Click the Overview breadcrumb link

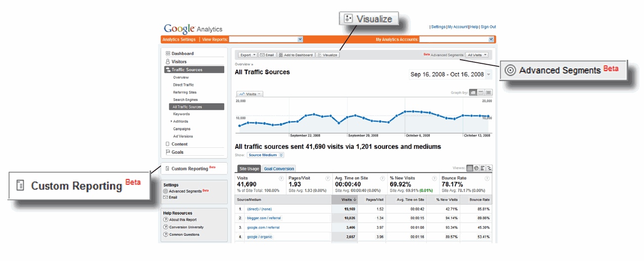click(242, 64)
